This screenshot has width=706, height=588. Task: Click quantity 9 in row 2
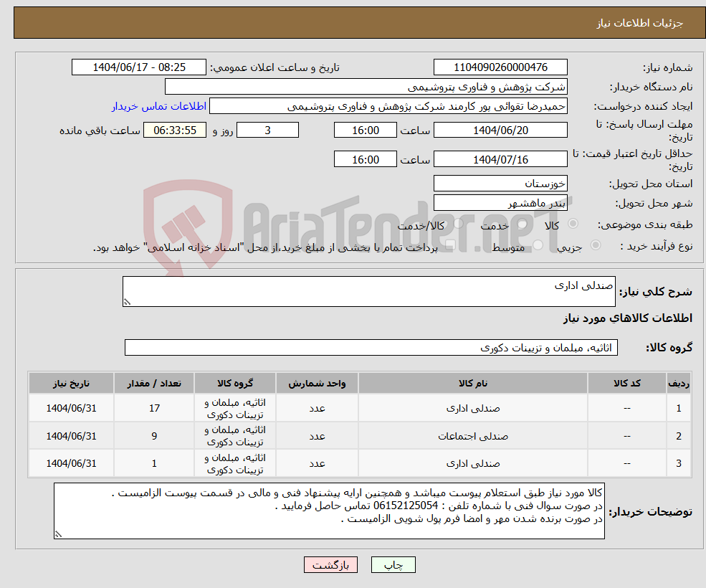click(x=154, y=436)
